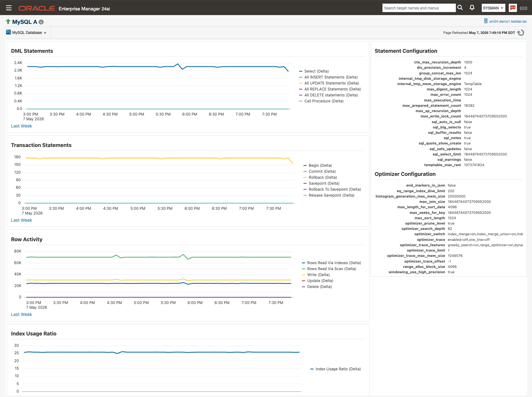Toggle Index Usage Ratio (Delta) legend
The width and height of the screenshot is (532, 397).
pos(336,369)
